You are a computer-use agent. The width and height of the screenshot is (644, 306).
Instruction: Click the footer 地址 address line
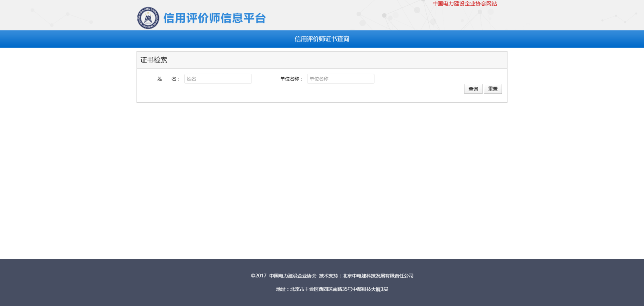pos(332,289)
